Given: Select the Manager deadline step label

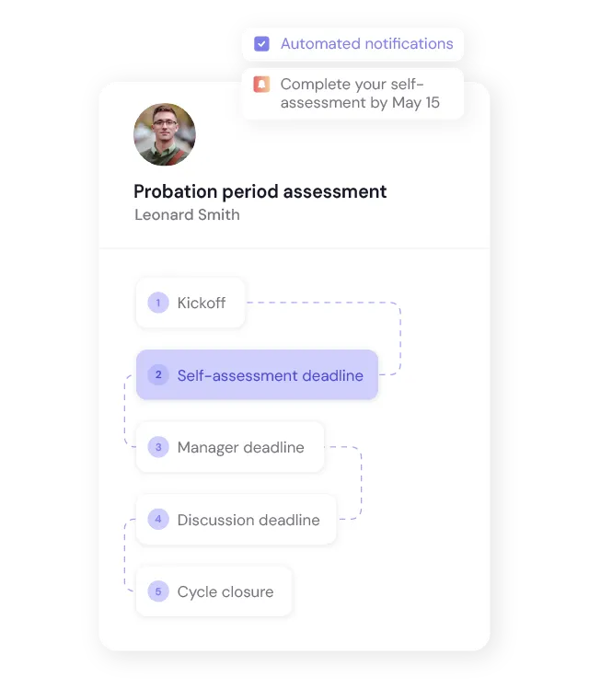Looking at the screenshot, I should click(x=240, y=448).
